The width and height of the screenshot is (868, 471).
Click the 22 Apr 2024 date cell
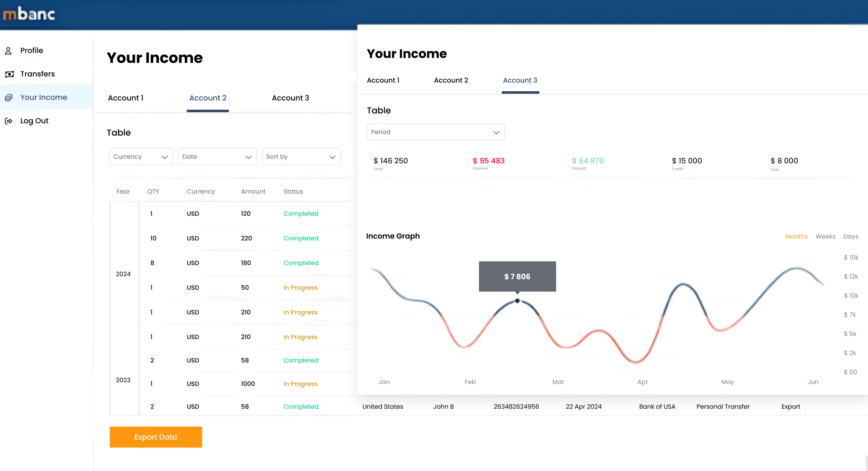pyautogui.click(x=584, y=406)
